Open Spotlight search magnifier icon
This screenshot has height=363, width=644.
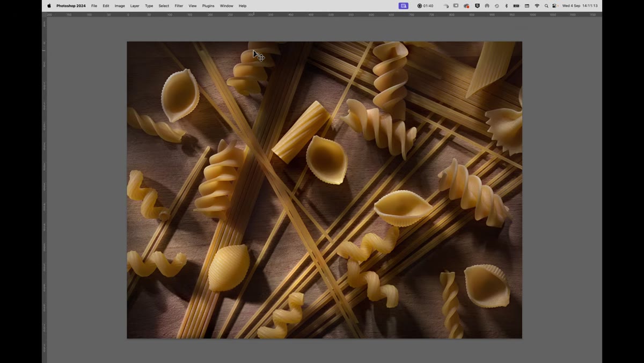click(x=546, y=6)
